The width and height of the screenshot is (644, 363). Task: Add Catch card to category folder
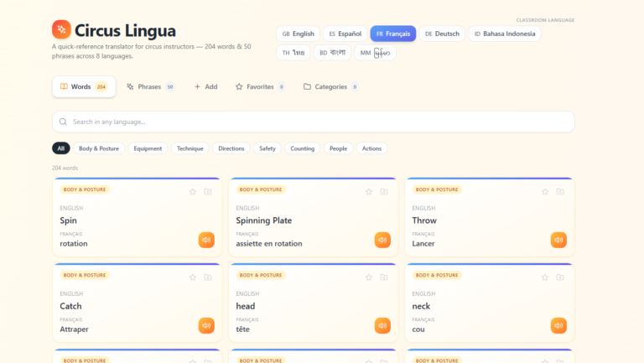coord(208,277)
